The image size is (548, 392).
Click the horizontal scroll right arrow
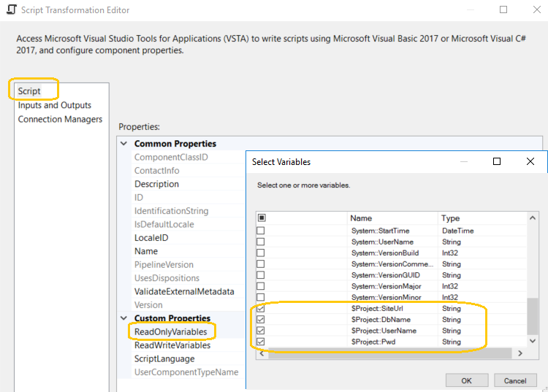(520, 353)
